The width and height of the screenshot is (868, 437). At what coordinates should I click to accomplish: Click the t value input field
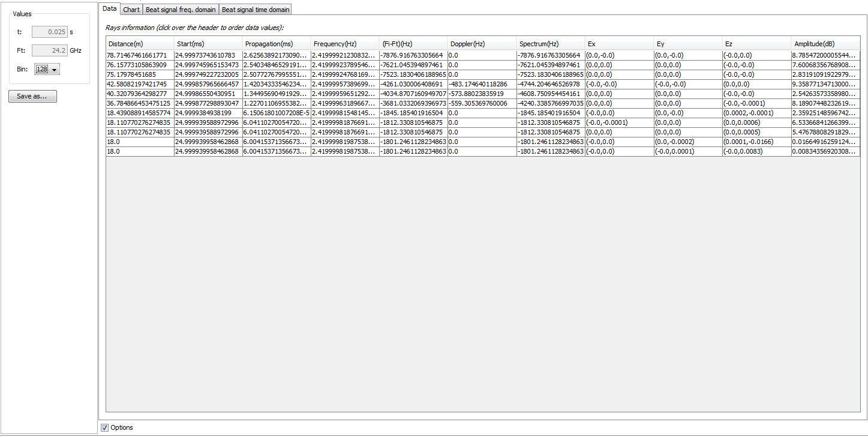click(x=49, y=32)
